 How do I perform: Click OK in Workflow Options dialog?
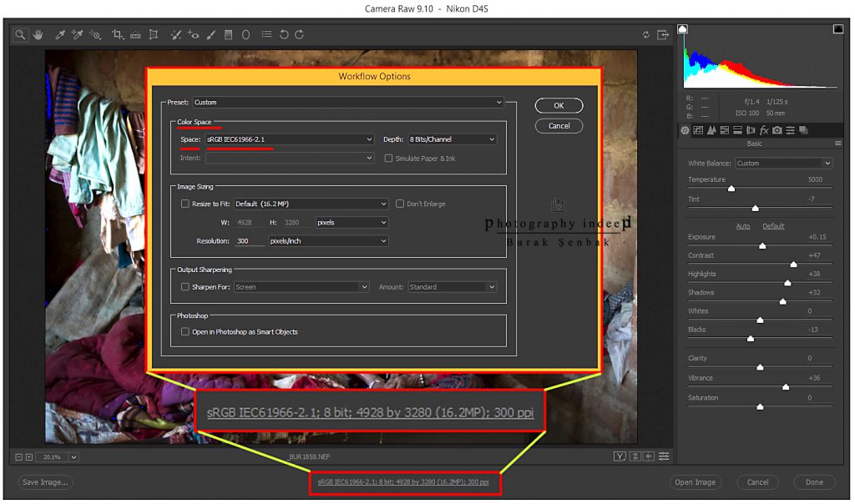click(559, 106)
